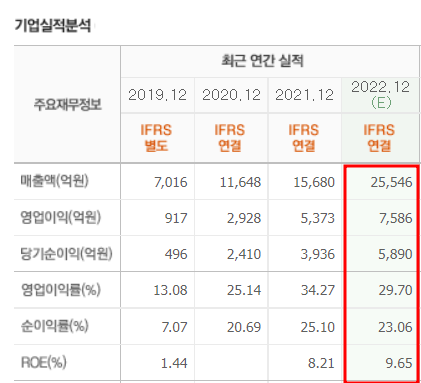The height and width of the screenshot is (383, 421).
Task: Select the 2022.12 (E) column header
Action: coord(381,95)
